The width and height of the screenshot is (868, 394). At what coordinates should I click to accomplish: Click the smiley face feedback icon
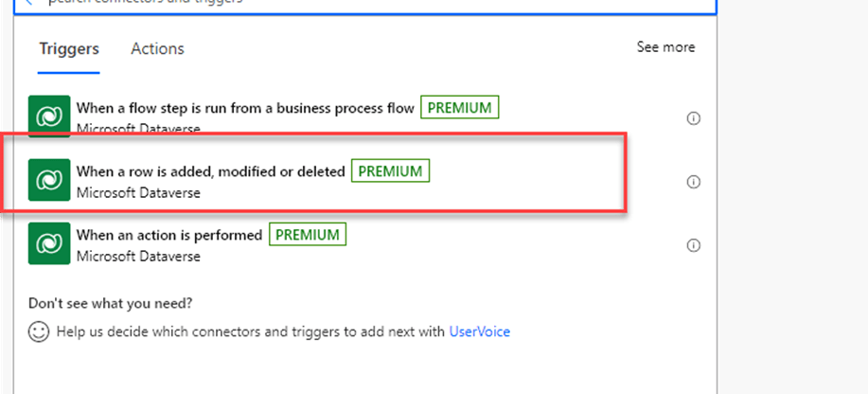coord(39,331)
